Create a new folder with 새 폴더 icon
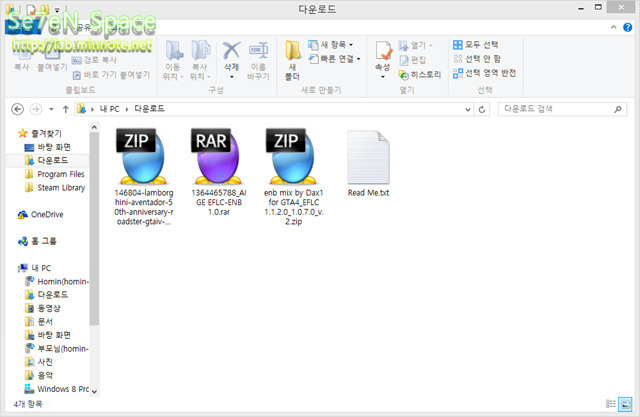Screen dimensions: 640x417 pos(293,51)
